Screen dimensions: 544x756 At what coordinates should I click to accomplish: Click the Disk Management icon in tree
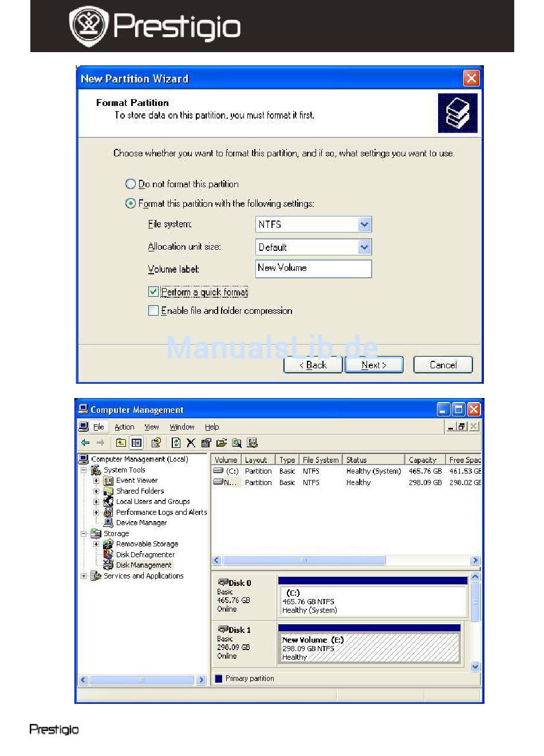point(108,565)
